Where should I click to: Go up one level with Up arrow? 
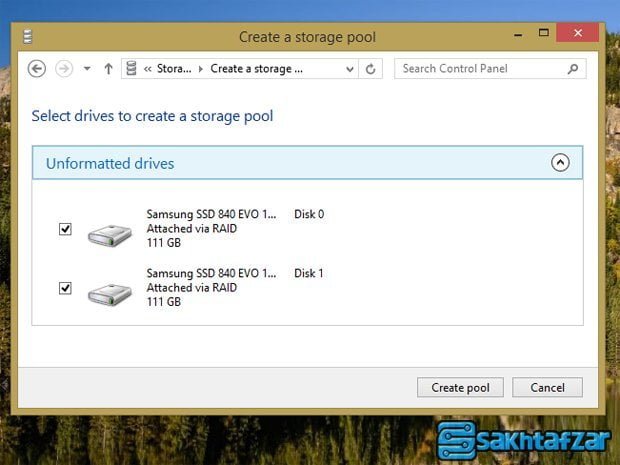pyautogui.click(x=108, y=69)
